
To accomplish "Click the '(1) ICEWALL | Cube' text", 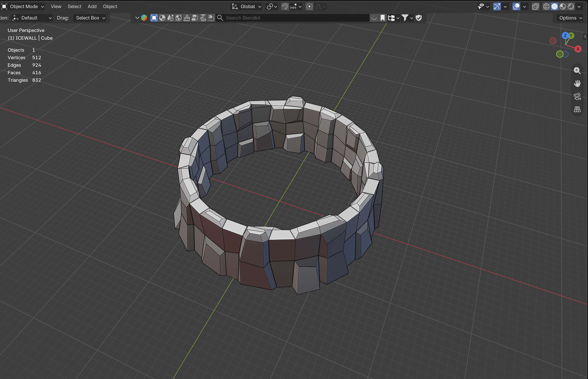I will point(30,38).
